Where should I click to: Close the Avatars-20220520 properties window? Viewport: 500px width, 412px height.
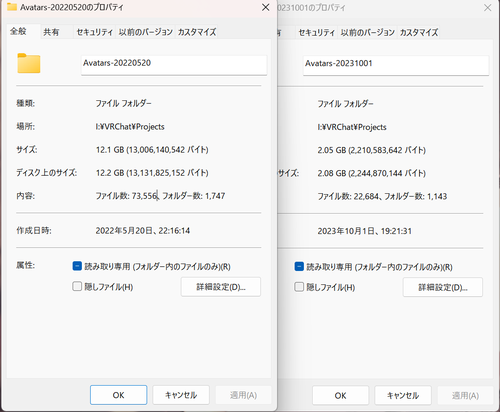point(265,7)
